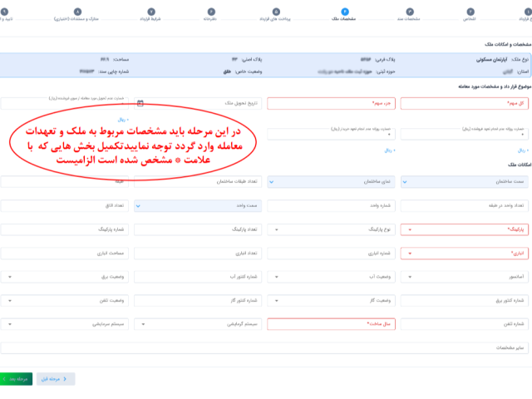Screen dimensions: 532x399
Task: Open the required پارکینگ dropdown
Action: [465, 229]
